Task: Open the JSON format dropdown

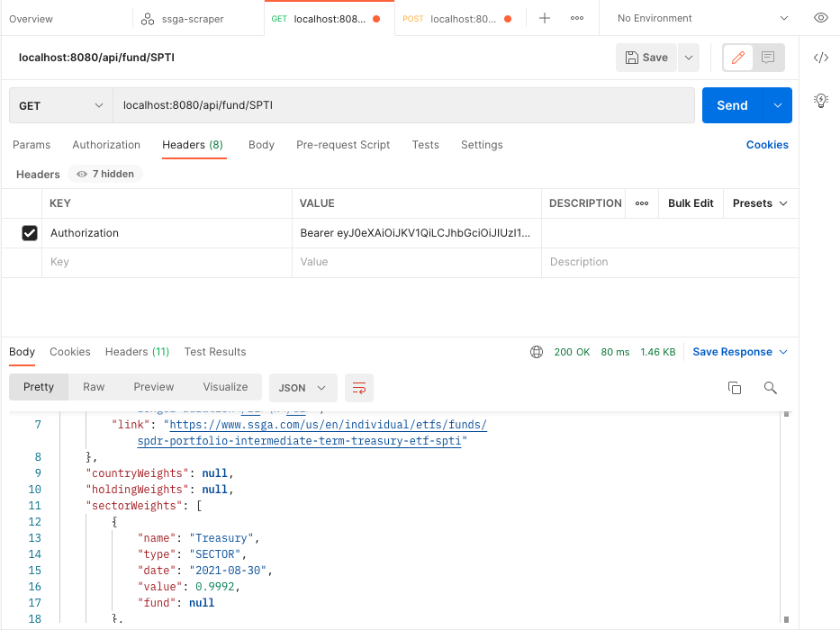Action: [303, 388]
